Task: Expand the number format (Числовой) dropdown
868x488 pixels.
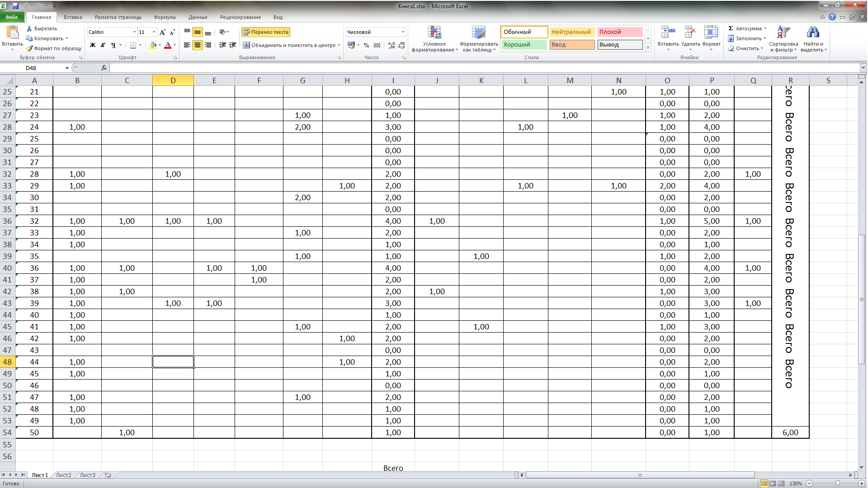Action: click(x=403, y=32)
